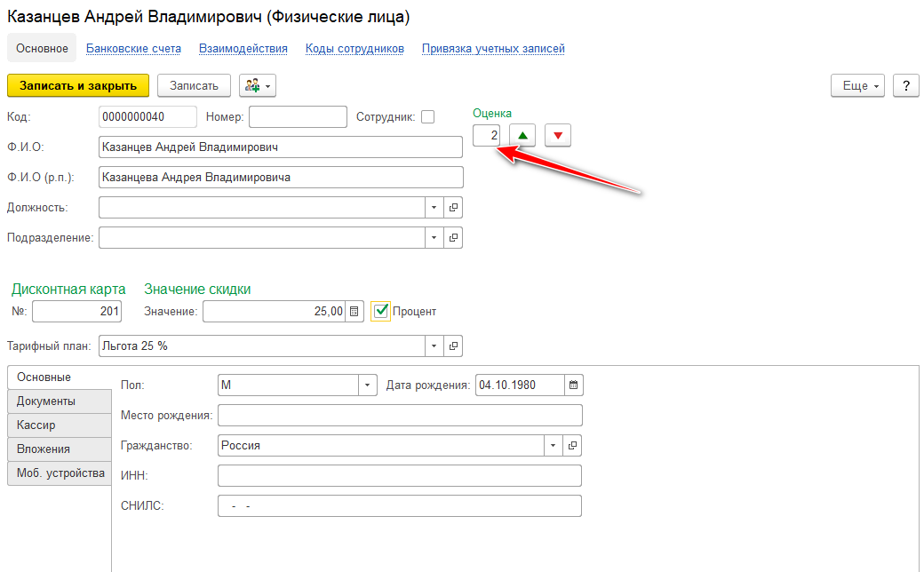Screen dimensions: 924x572
Task: Open Тарифный план record via open icon
Action: tap(452, 346)
